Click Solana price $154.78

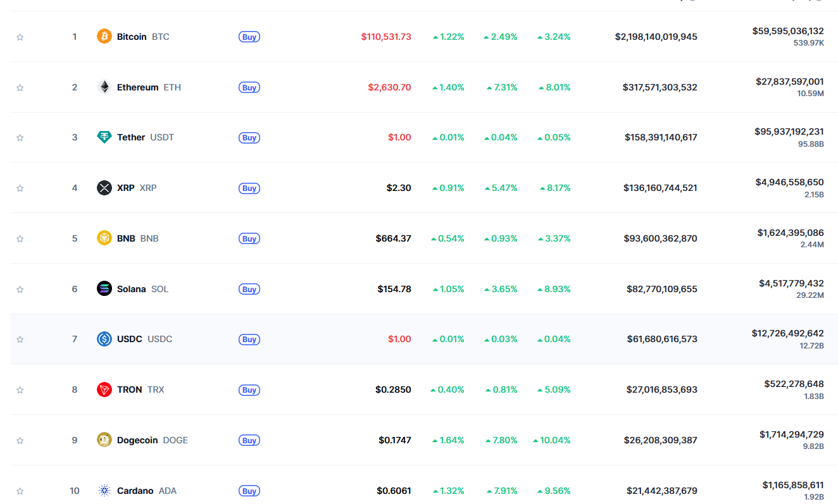click(x=394, y=289)
